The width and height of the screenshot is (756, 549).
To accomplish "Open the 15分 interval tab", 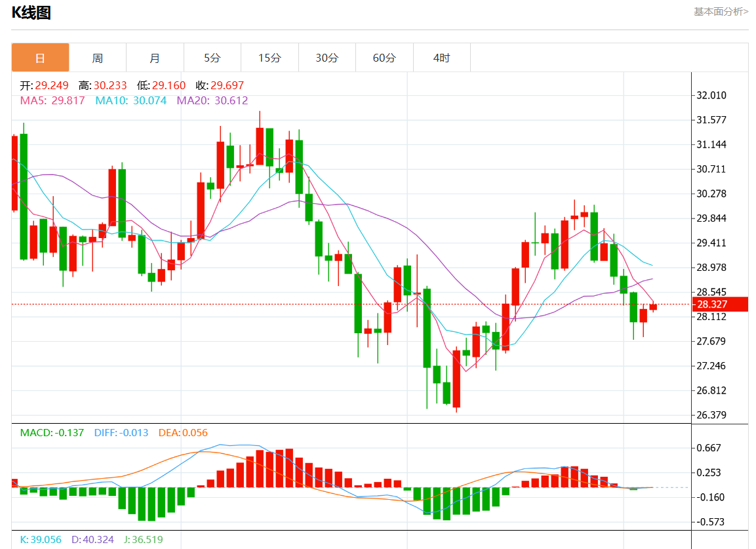I will pyautogui.click(x=269, y=58).
